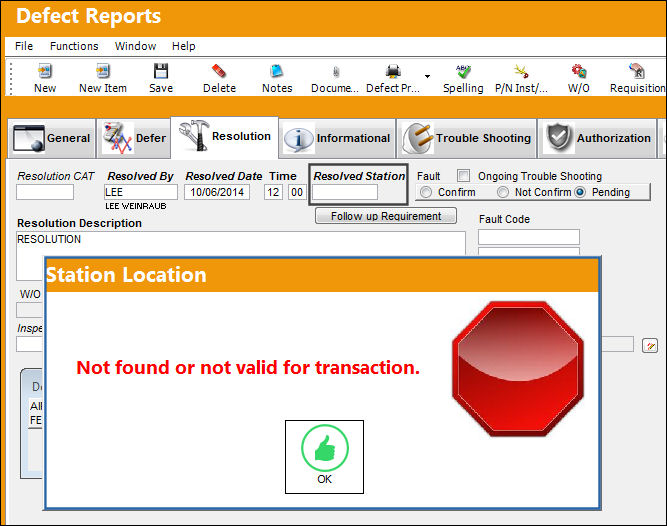Select the Resolution tab
Viewport: 667px width, 526px height.
(225, 137)
